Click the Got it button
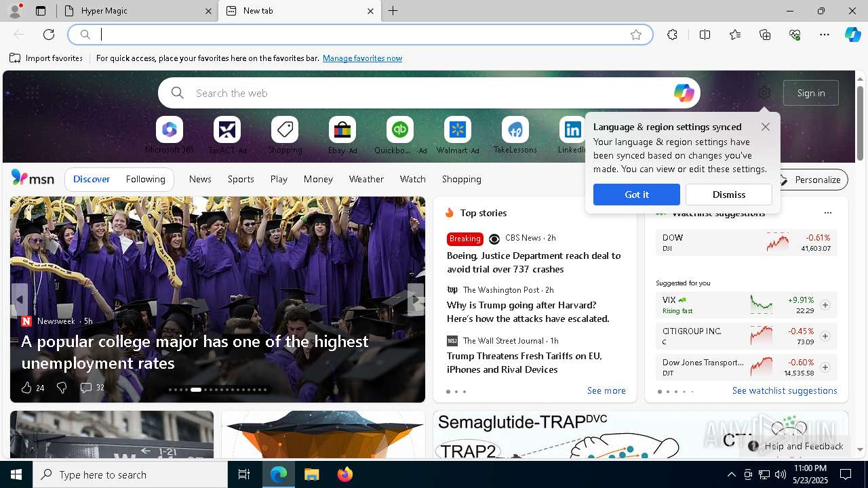Viewport: 868px width, 488px height. click(637, 195)
